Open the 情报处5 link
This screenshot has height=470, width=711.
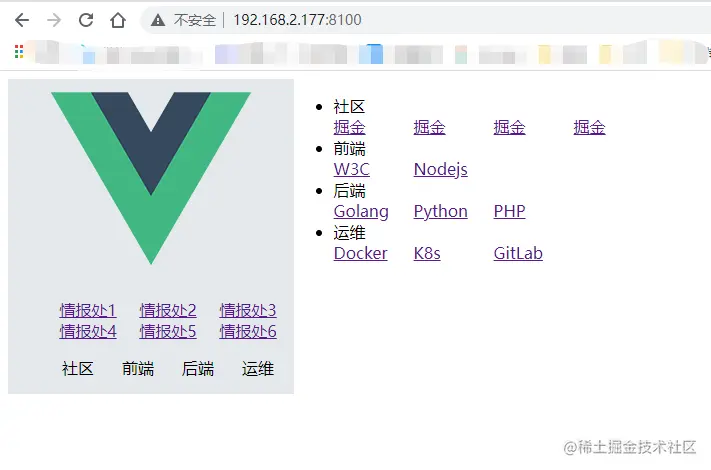(x=168, y=331)
